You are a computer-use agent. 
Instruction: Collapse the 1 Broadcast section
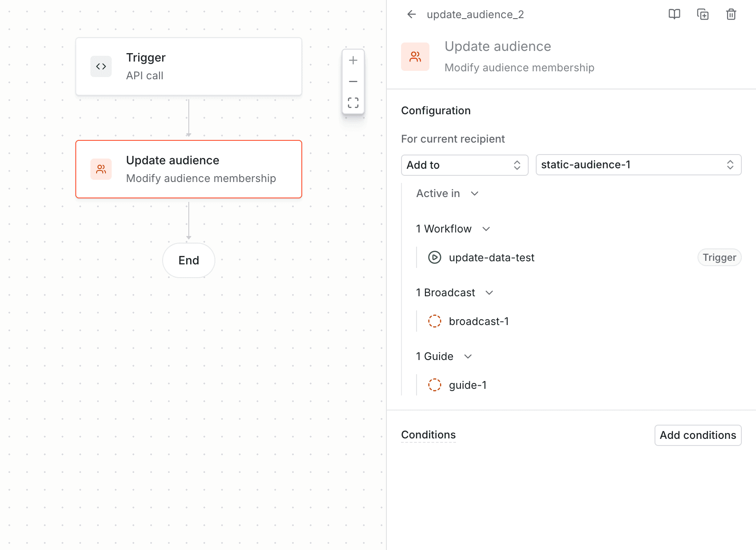click(489, 293)
